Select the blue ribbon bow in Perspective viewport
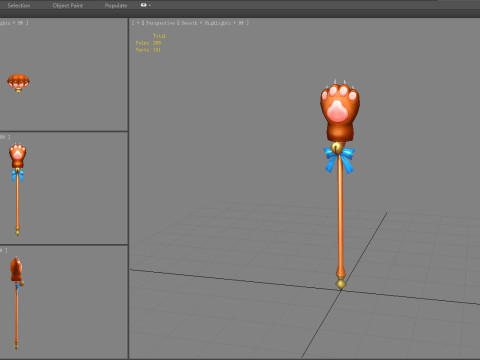This screenshot has height=360, width=480. coord(339,159)
